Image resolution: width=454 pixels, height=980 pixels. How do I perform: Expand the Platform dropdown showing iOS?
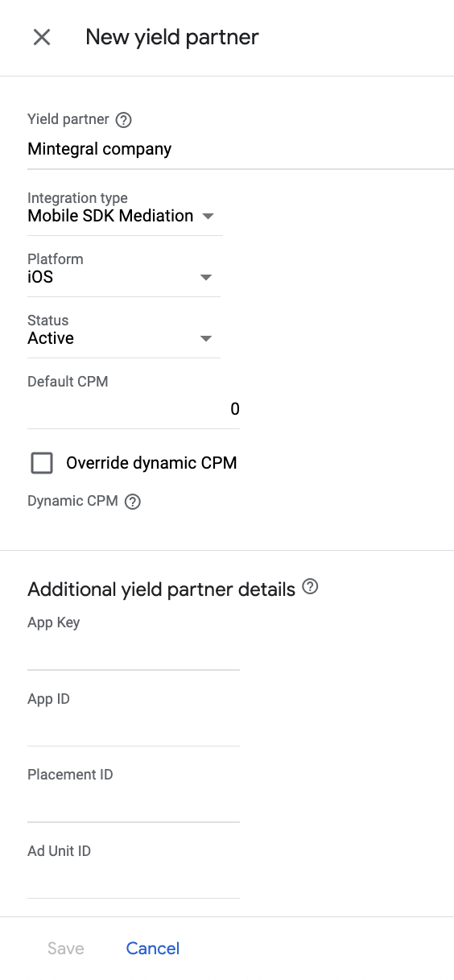pyautogui.click(x=124, y=277)
